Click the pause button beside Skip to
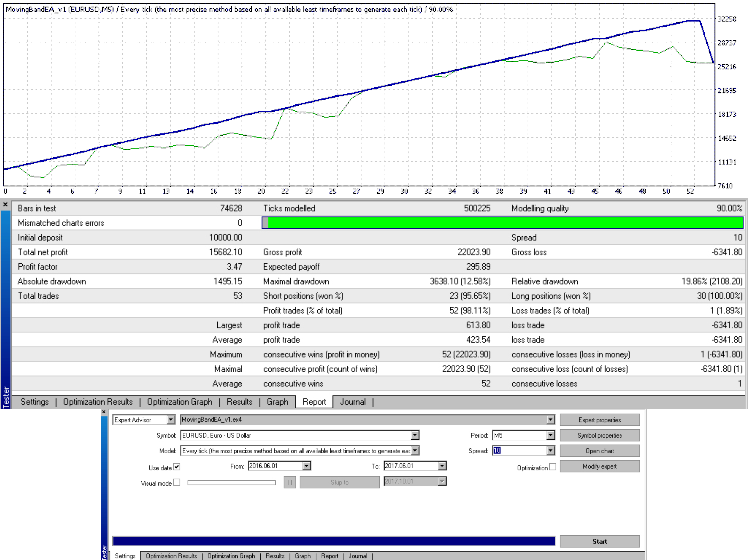This screenshot has width=748, height=560. [290, 482]
